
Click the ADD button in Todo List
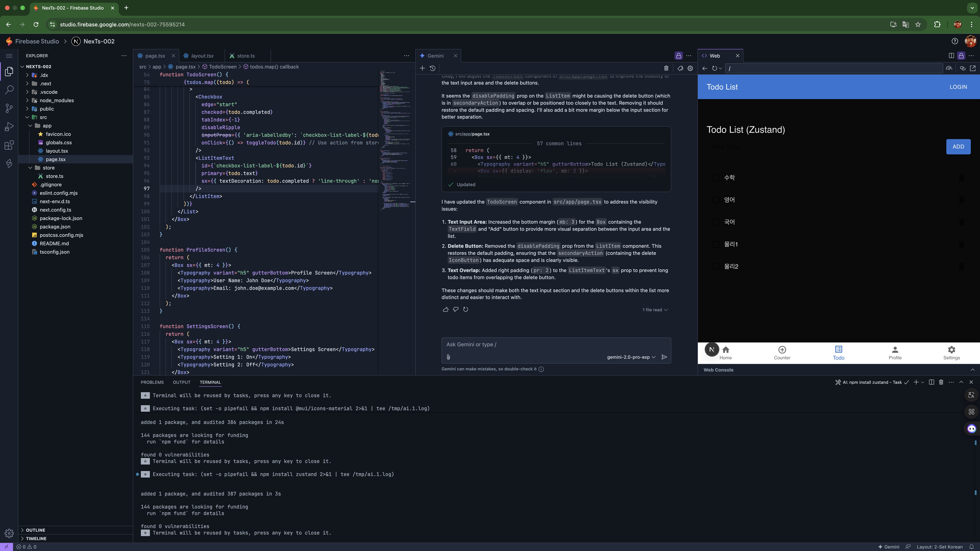pos(958,147)
